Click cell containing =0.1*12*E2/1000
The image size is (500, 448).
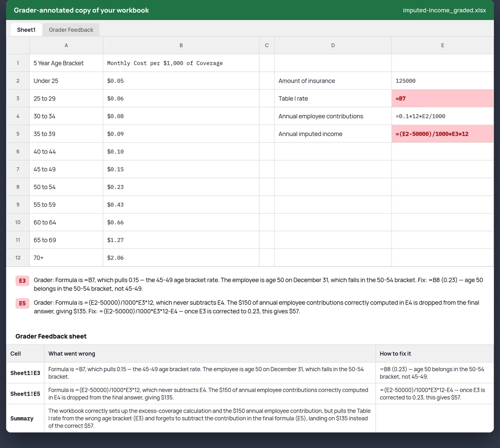point(442,116)
